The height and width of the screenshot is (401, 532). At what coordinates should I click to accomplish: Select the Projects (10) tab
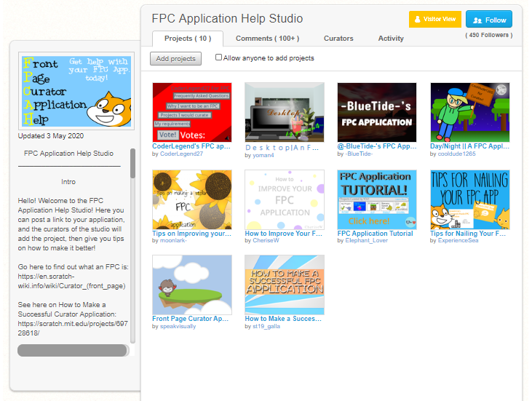pos(188,39)
